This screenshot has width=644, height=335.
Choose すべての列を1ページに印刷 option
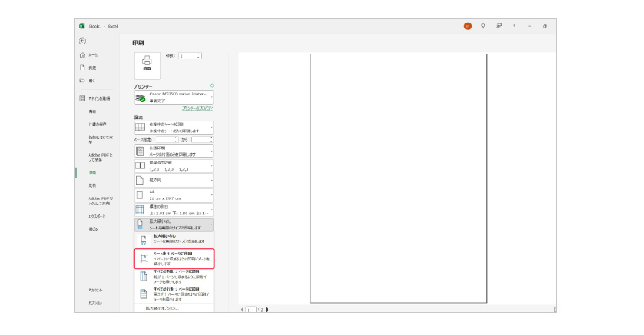click(x=174, y=277)
